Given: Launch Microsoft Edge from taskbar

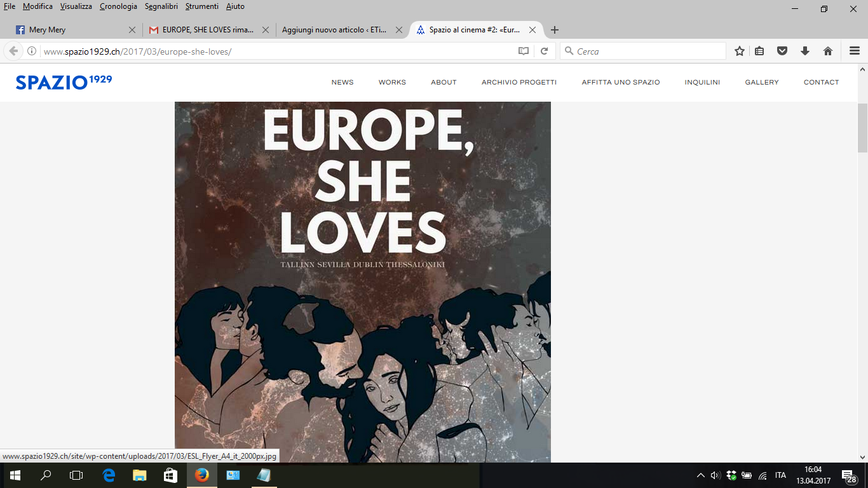Looking at the screenshot, I should 109,475.
